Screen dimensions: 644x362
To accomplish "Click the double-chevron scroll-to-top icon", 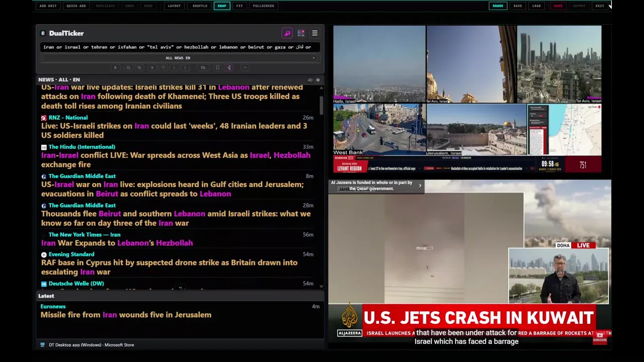I will point(163,68).
